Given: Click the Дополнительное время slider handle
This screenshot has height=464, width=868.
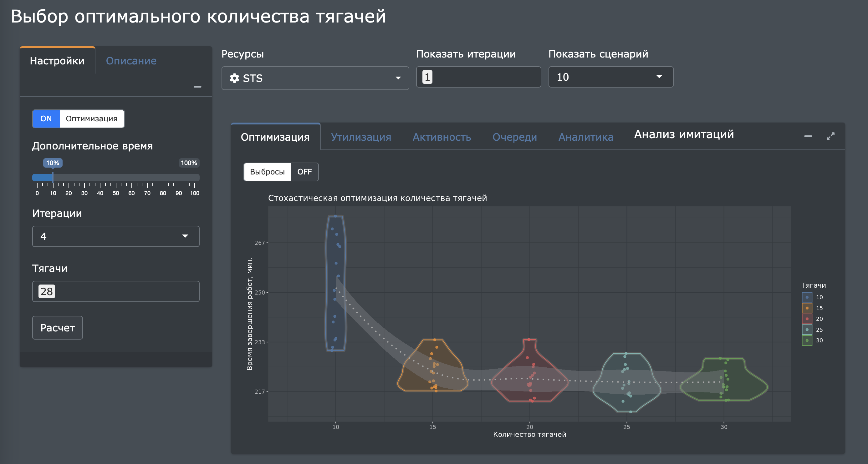Looking at the screenshot, I should pyautogui.click(x=53, y=178).
